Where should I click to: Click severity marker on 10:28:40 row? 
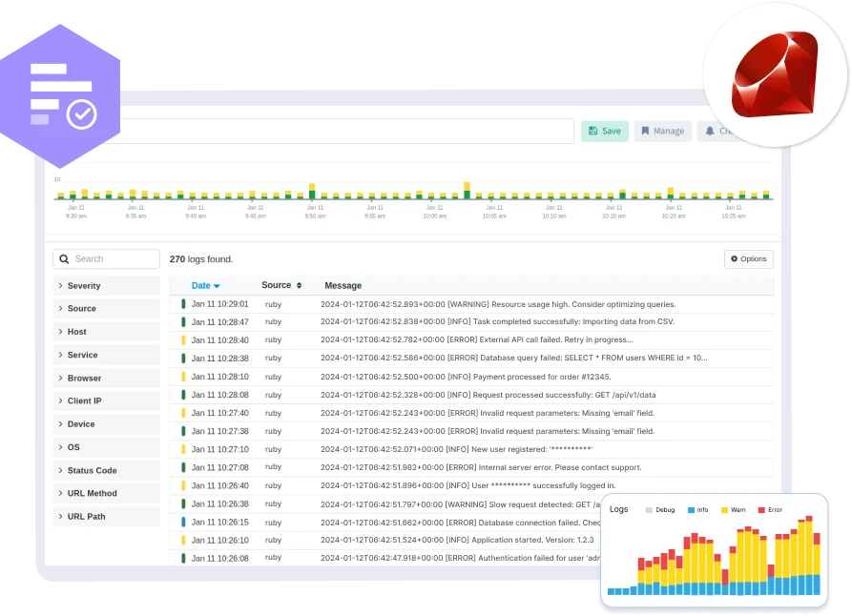point(183,340)
